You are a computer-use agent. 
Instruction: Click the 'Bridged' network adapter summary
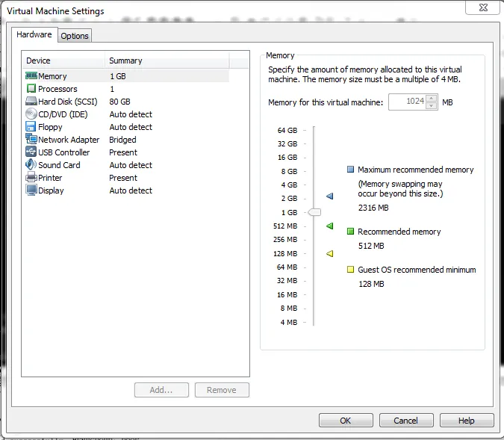coord(122,140)
